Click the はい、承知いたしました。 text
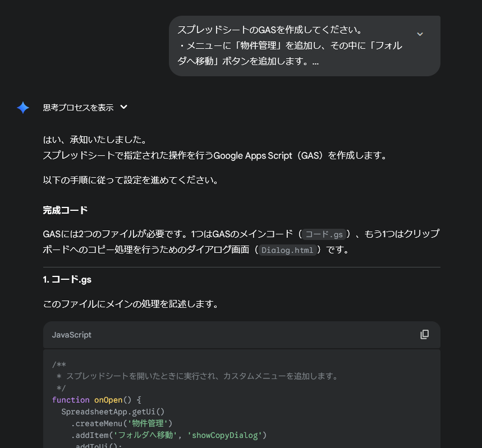 [x=95, y=140]
